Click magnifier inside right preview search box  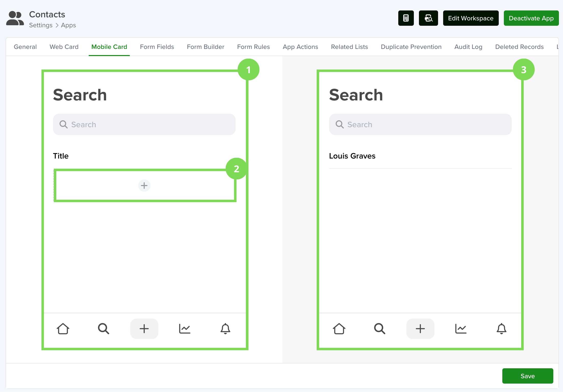pyautogui.click(x=340, y=124)
